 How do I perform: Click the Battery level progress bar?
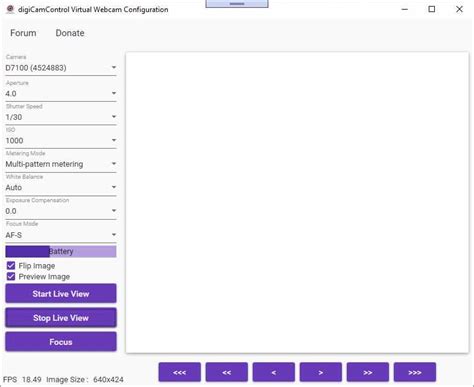coord(61,251)
